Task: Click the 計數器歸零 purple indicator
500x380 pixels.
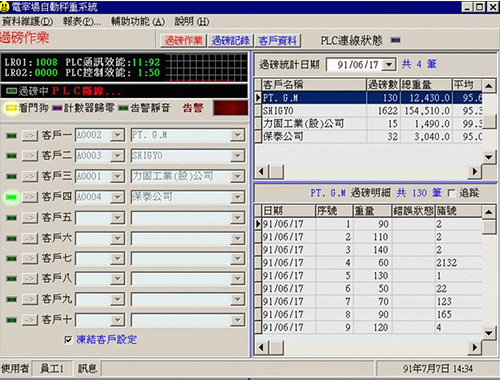Action: tap(57, 108)
